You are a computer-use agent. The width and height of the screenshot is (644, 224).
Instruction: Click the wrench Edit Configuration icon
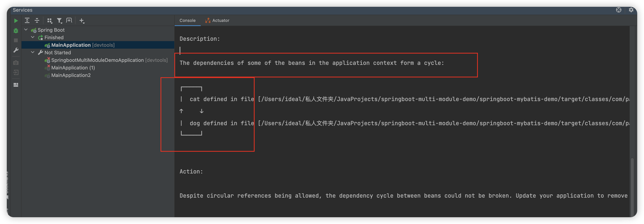tap(16, 50)
